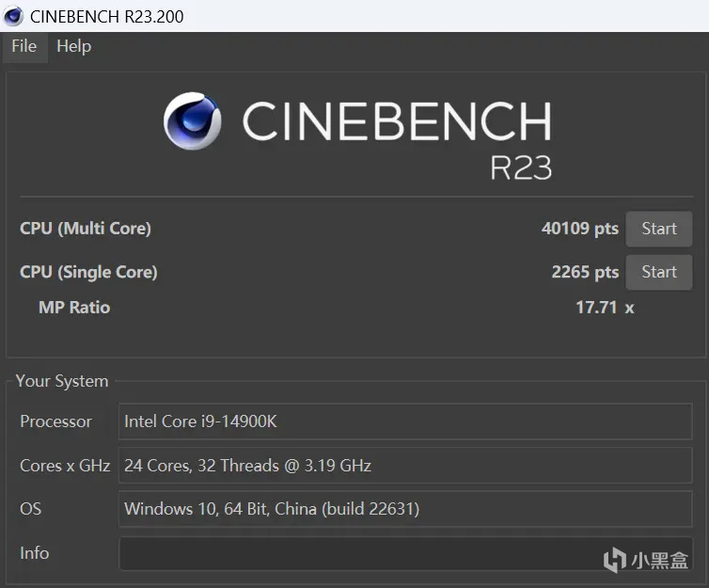Select the 40109 pts multi core score
The width and height of the screenshot is (709, 588).
click(579, 229)
